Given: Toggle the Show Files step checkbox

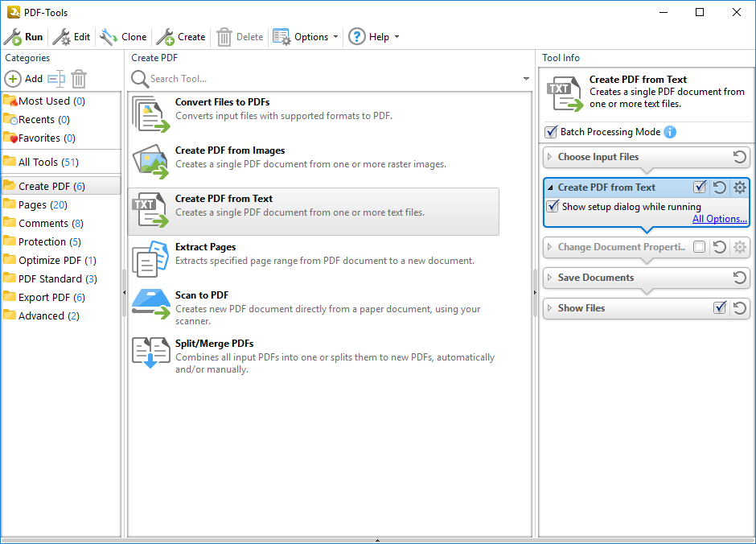Looking at the screenshot, I should (720, 308).
